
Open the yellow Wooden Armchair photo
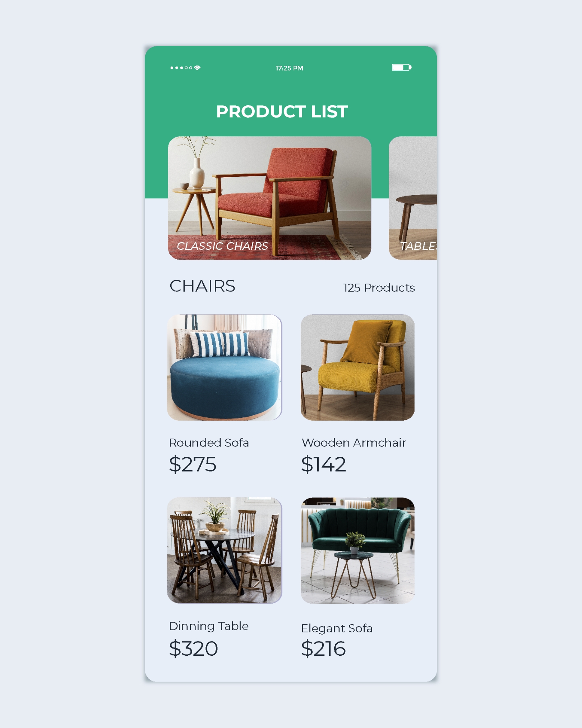[357, 367]
